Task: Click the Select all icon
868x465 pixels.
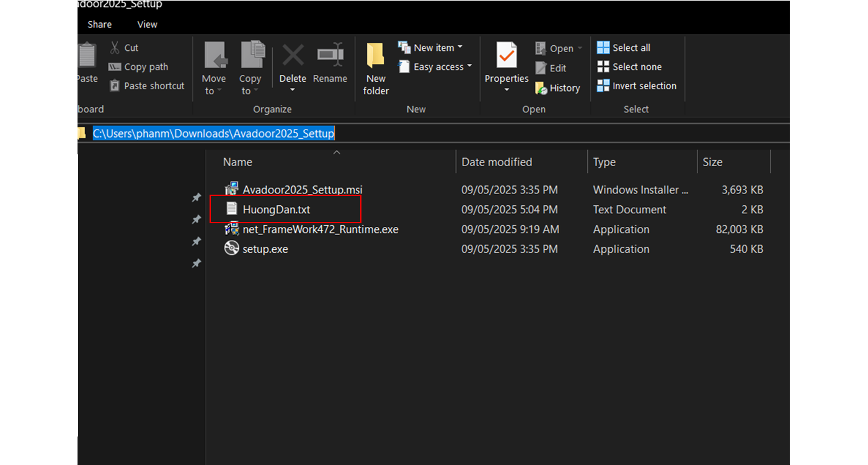Action: 603,48
